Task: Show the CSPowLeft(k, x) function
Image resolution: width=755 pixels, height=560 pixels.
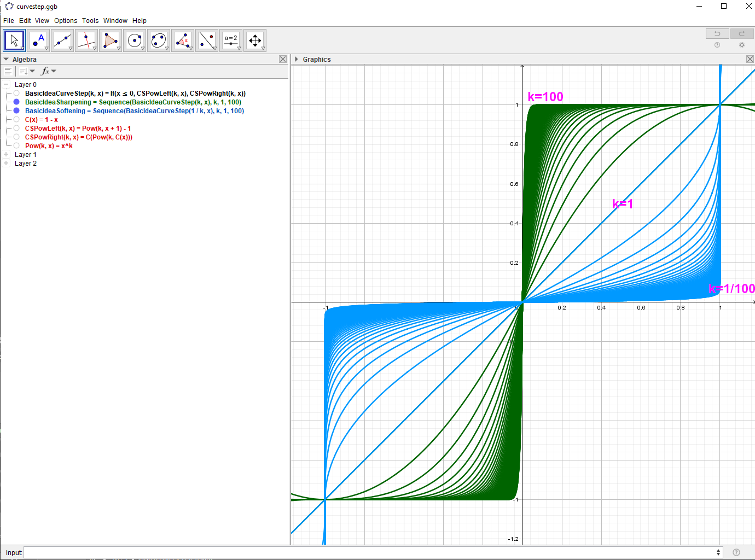Action: click(x=16, y=129)
